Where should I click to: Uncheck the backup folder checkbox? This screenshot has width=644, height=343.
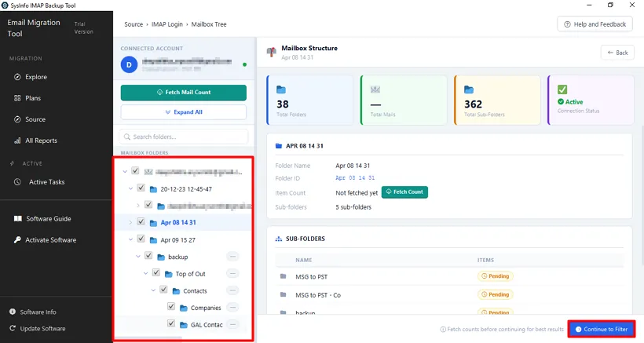(148, 255)
